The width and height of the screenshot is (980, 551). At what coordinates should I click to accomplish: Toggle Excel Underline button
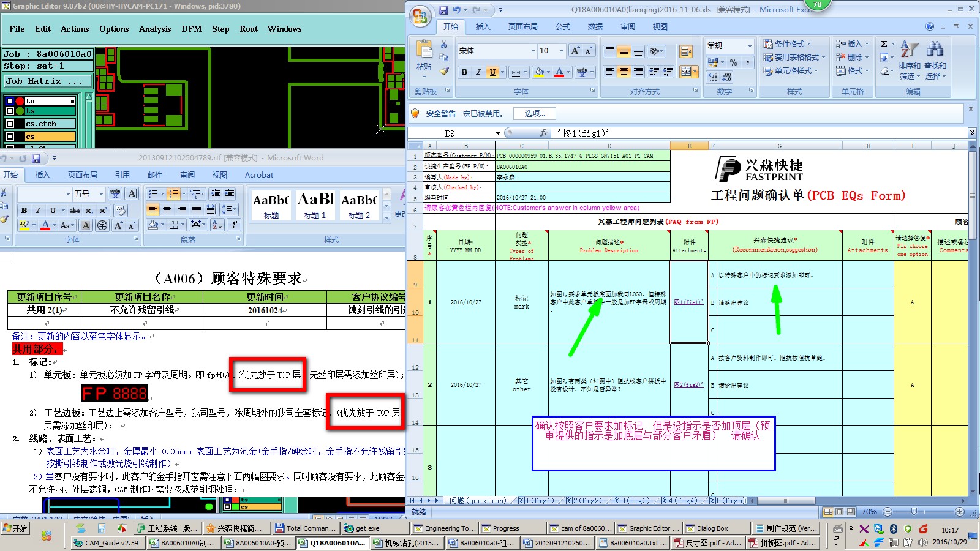click(492, 72)
